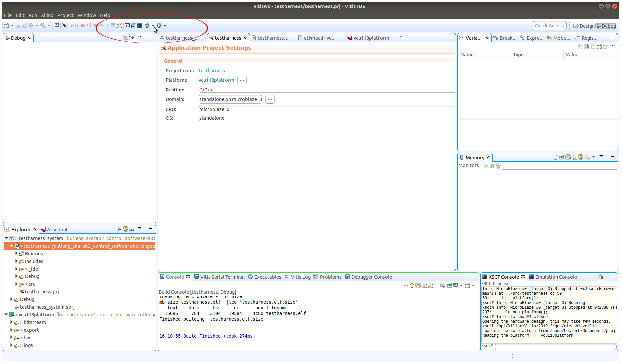The image size is (622, 364).
Task: Click the Step Return icon
Action: [108, 25]
